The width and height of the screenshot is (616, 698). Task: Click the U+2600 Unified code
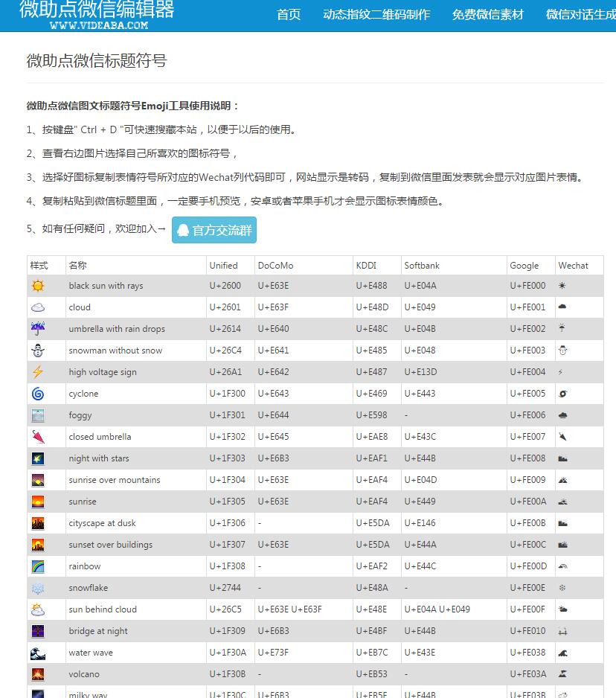[x=225, y=285]
